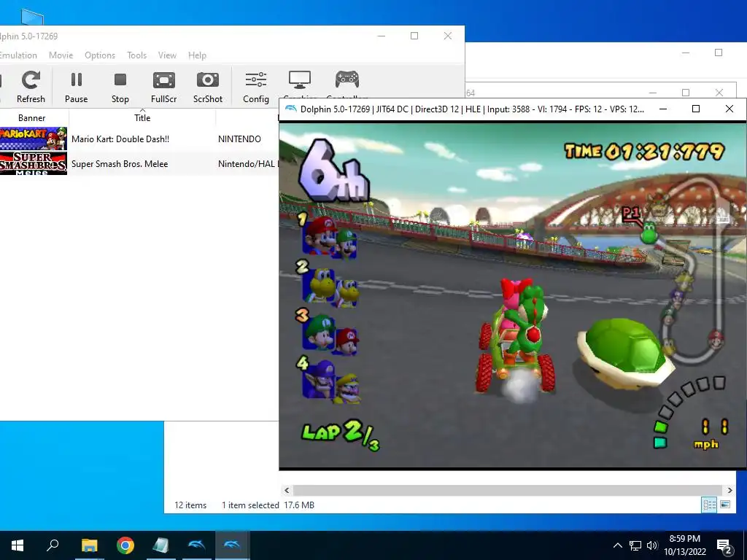The image size is (747, 560).
Task: Click the left arrow of the File Explorer scrollbar
Action: [x=287, y=490]
